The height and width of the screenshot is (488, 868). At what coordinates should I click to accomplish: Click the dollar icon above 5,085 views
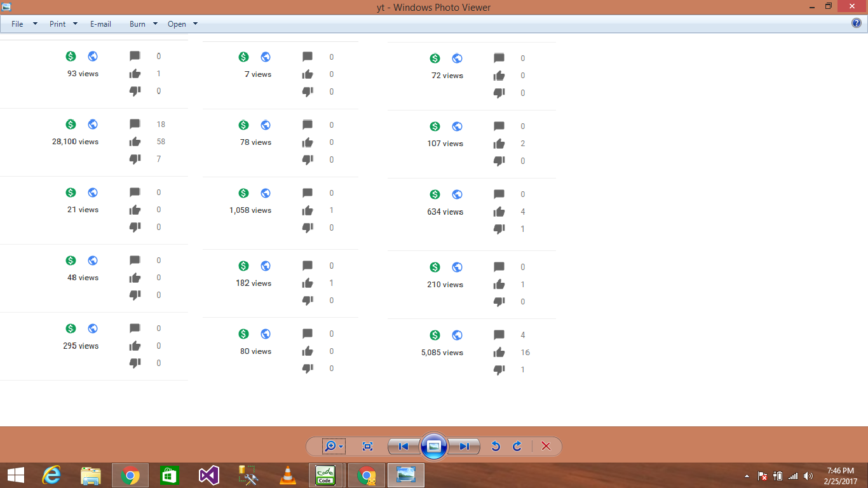435,335
